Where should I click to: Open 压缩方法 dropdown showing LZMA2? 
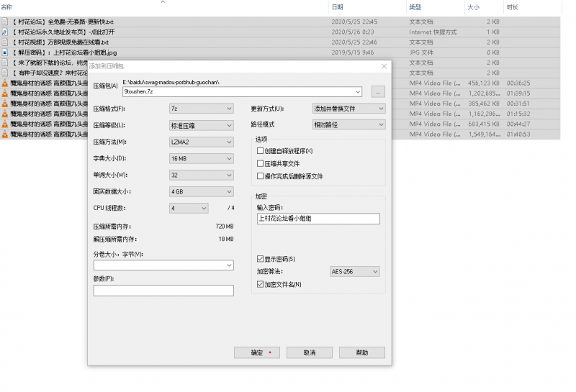point(202,142)
